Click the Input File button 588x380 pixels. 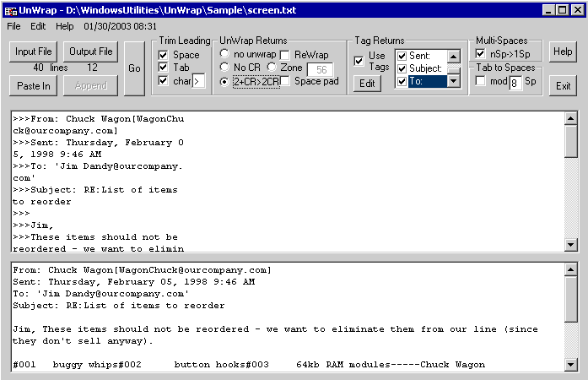tap(34, 52)
